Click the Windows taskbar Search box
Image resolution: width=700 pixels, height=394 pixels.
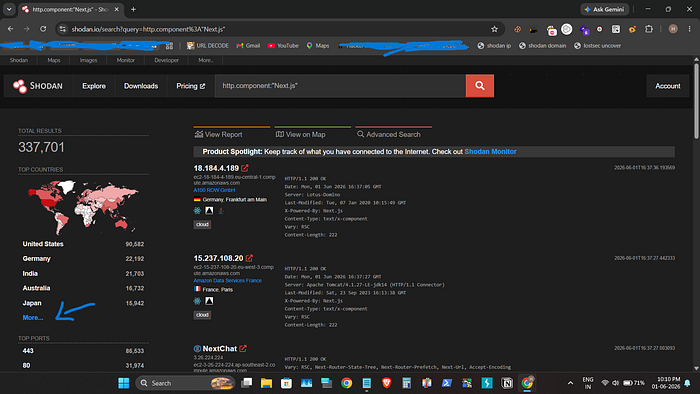(x=185, y=383)
